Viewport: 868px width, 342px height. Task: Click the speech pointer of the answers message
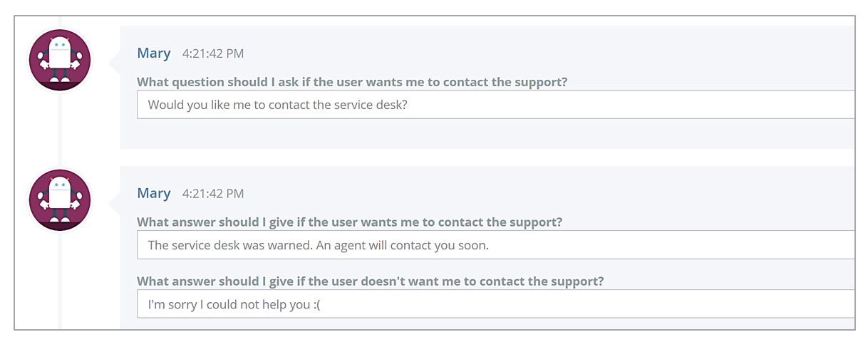(114, 203)
